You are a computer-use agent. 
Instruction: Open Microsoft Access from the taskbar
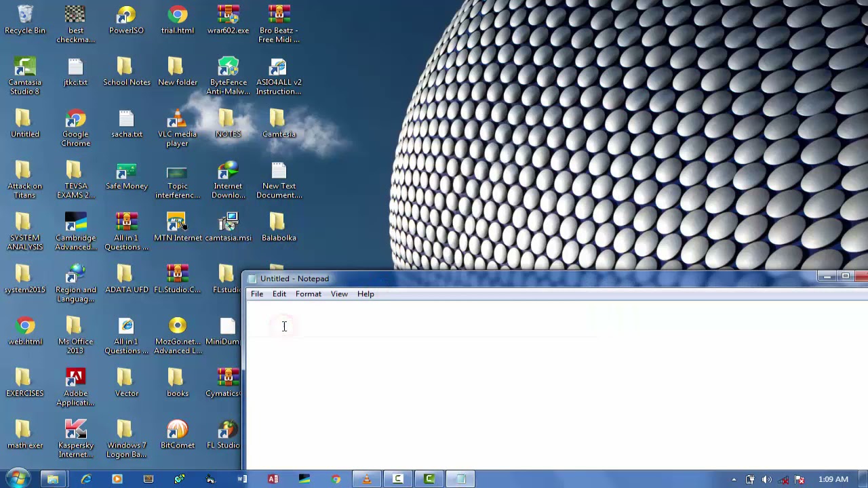point(273,479)
